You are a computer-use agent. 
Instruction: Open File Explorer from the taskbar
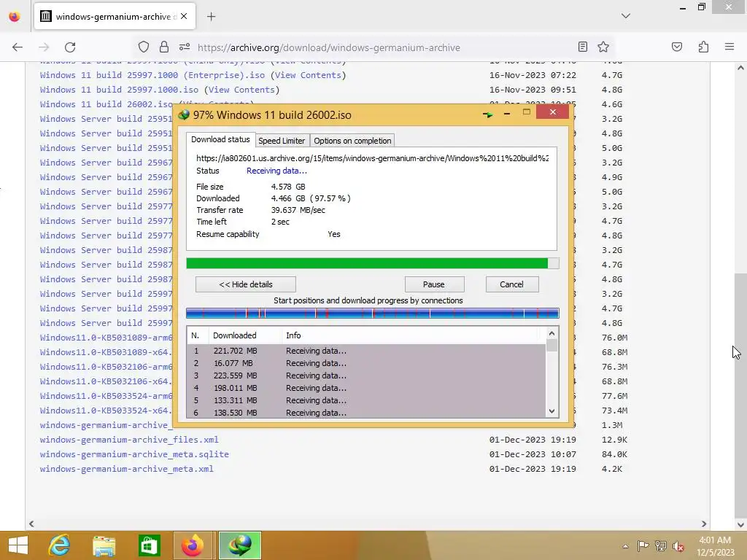pyautogui.click(x=104, y=545)
